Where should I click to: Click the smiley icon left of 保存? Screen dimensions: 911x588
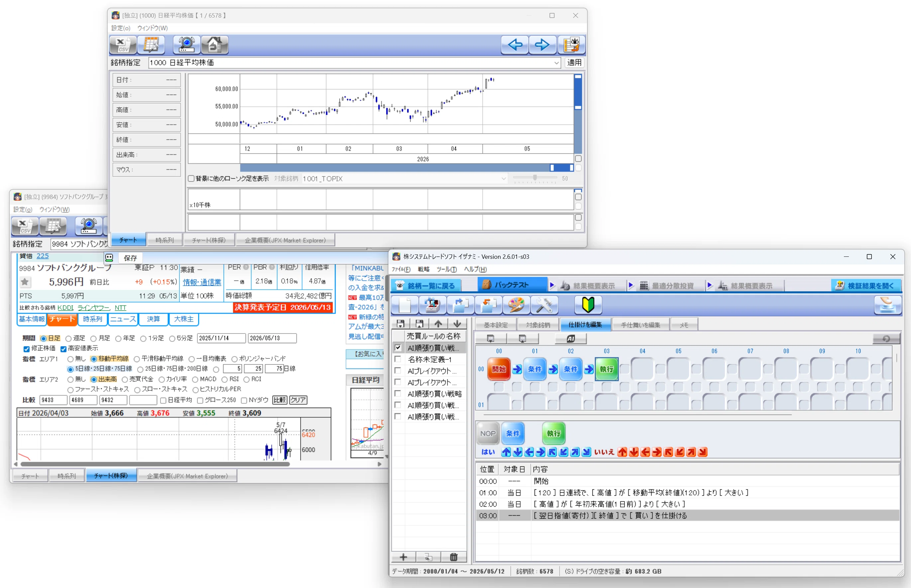109,258
